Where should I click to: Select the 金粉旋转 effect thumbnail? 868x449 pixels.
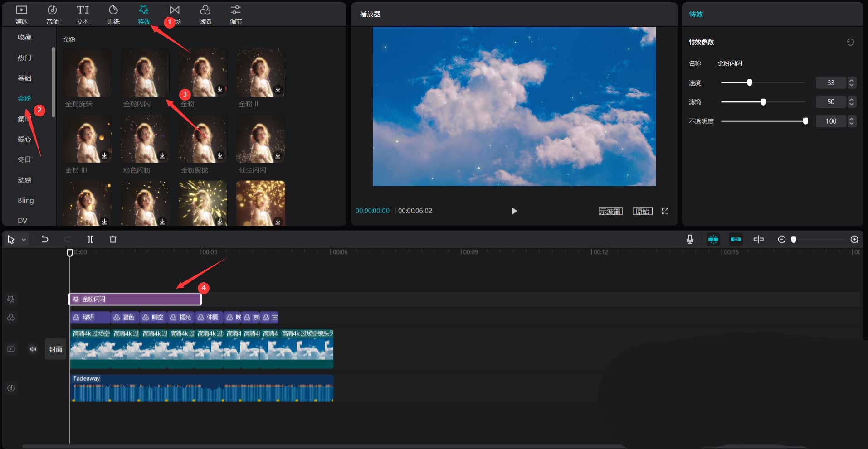pos(87,73)
